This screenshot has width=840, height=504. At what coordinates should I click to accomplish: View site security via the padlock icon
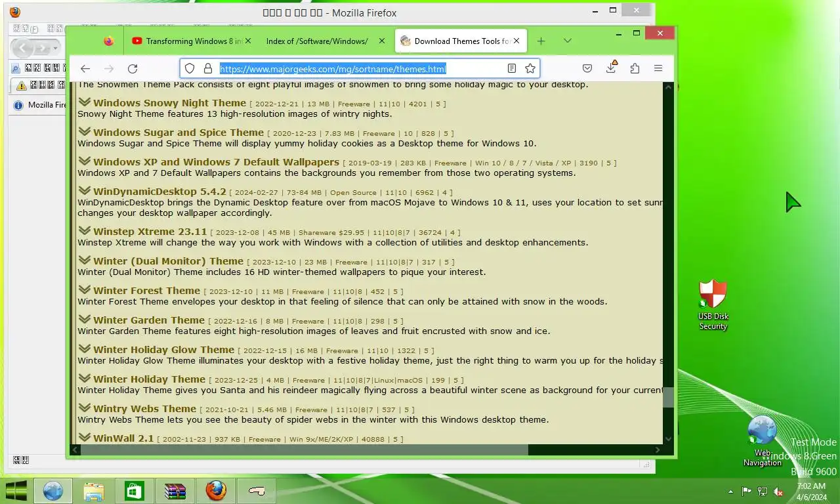tap(208, 68)
